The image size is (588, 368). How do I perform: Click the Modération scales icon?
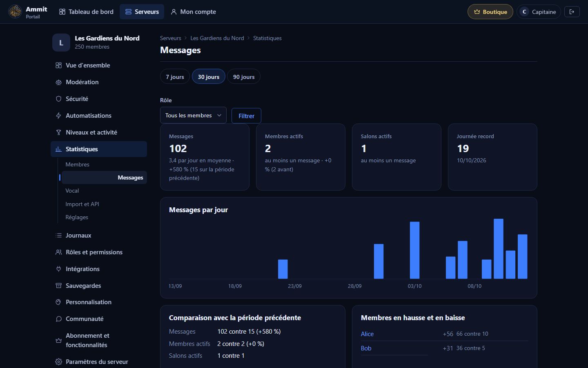click(x=58, y=82)
